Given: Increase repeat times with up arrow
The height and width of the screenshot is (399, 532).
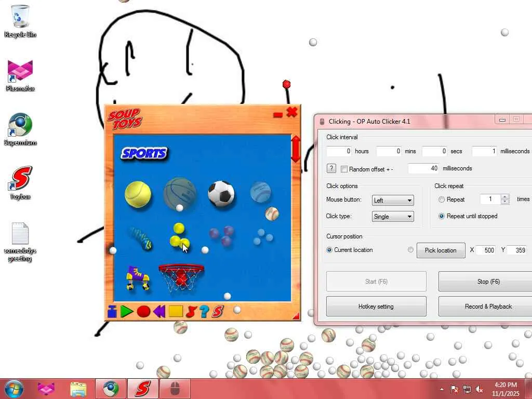Looking at the screenshot, I should (505, 197).
